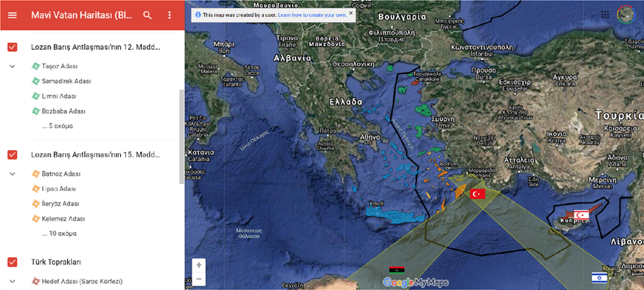Viewport: 644px width, 290px height.
Task: Show '... 5 ακόμα' more items
Action: click(x=58, y=126)
